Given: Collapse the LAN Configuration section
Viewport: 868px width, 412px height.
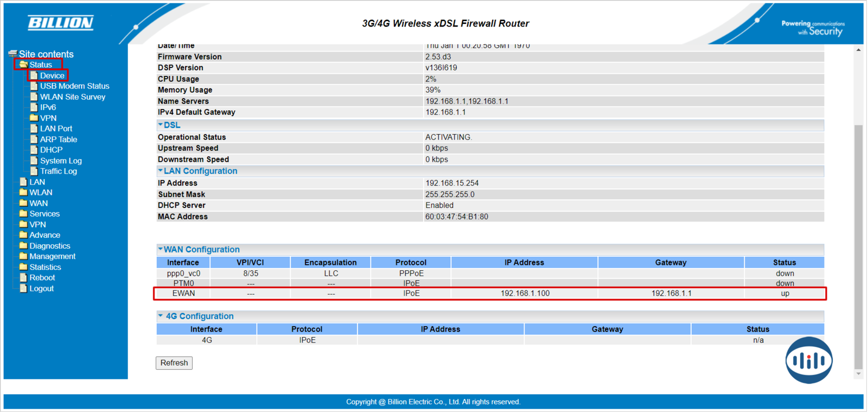Looking at the screenshot, I should point(161,171).
